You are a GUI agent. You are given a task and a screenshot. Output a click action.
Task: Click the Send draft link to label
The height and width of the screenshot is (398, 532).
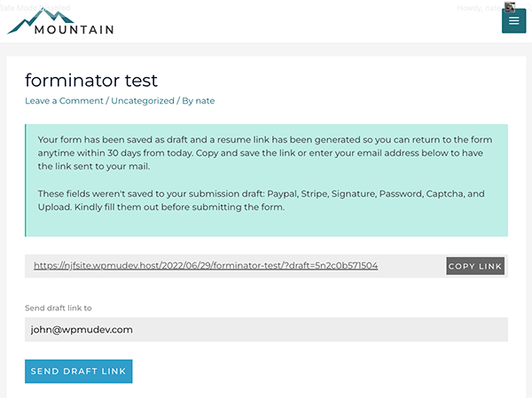[59, 308]
